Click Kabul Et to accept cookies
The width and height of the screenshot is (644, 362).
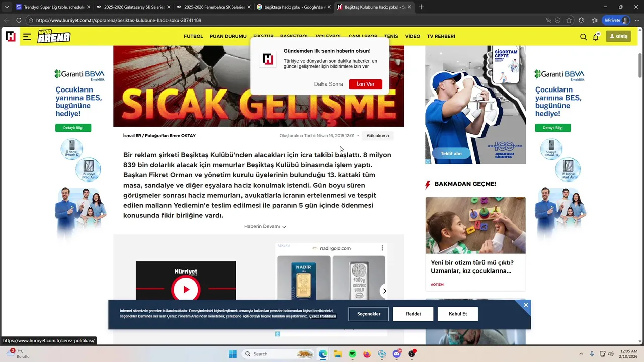pyautogui.click(x=458, y=314)
